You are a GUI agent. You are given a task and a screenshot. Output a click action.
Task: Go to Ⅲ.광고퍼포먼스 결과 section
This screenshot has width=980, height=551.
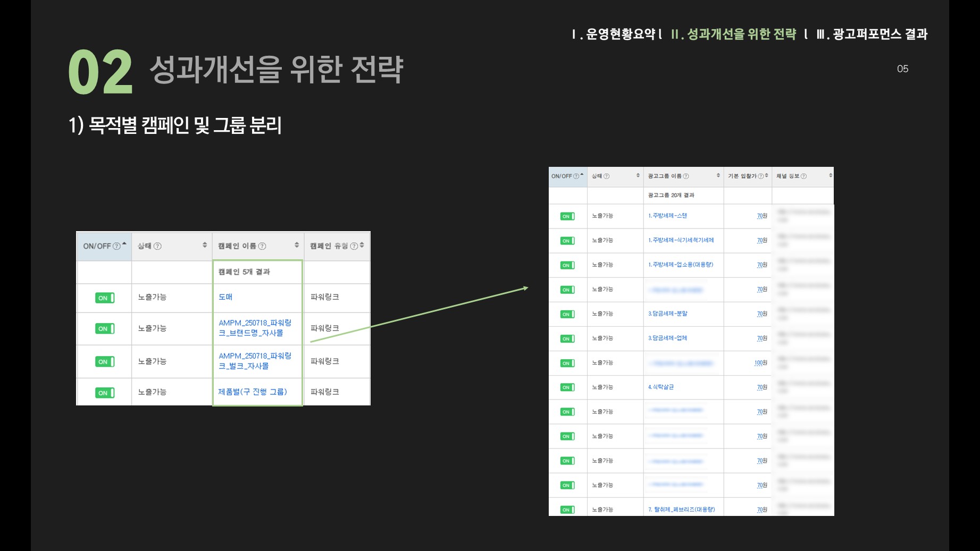[x=872, y=35]
